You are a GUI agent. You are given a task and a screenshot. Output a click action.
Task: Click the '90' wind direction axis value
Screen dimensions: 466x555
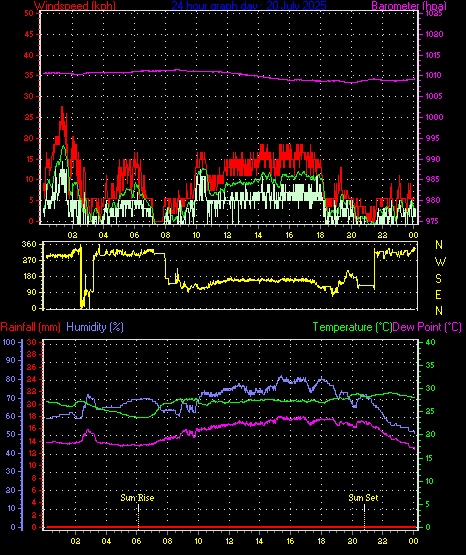(x=32, y=292)
